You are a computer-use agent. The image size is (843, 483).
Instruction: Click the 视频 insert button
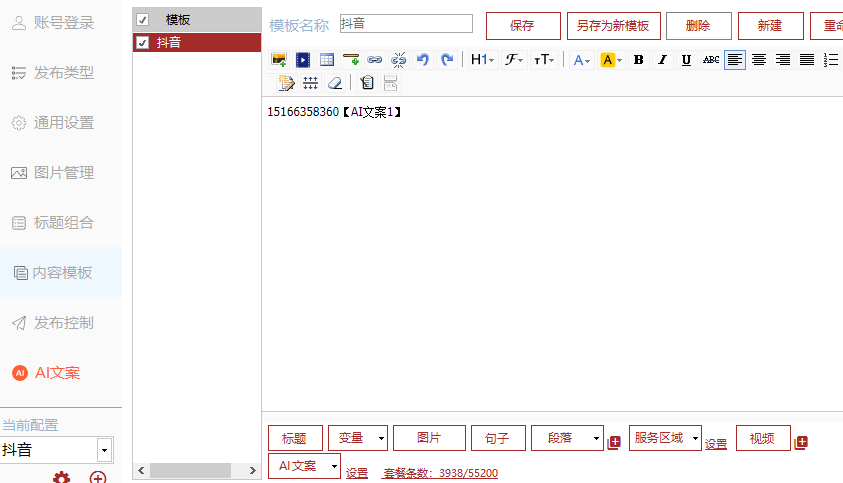(x=763, y=438)
